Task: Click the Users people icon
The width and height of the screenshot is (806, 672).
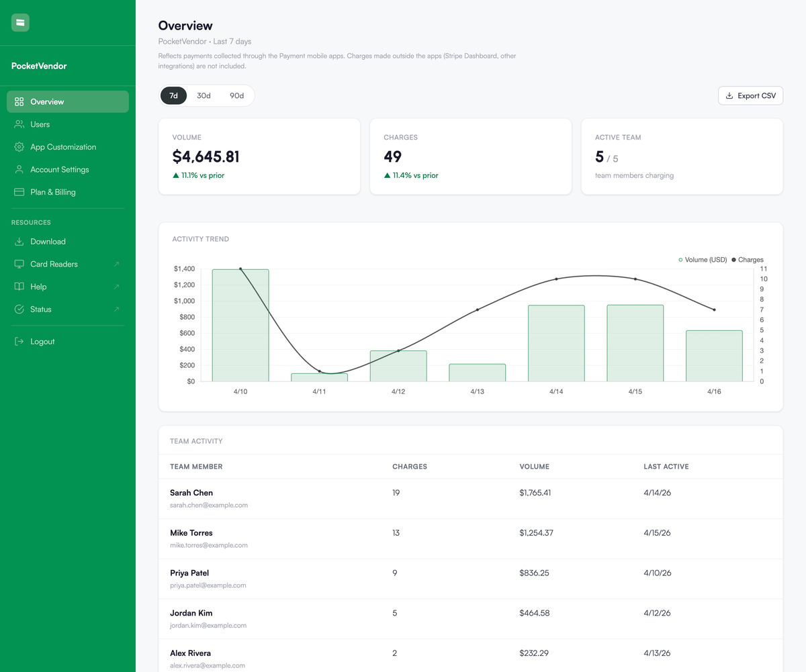Action: point(19,124)
